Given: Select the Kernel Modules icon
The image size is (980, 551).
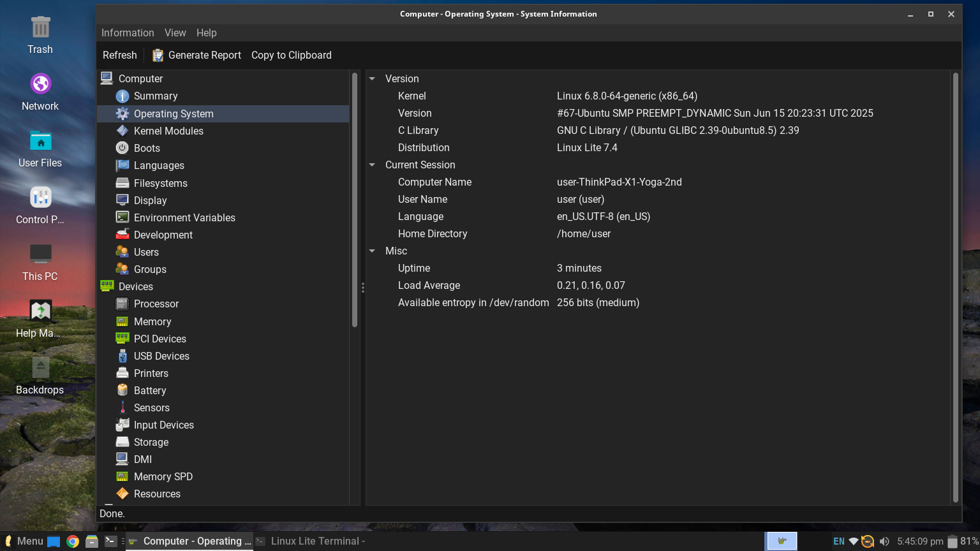Looking at the screenshot, I should pos(122,131).
